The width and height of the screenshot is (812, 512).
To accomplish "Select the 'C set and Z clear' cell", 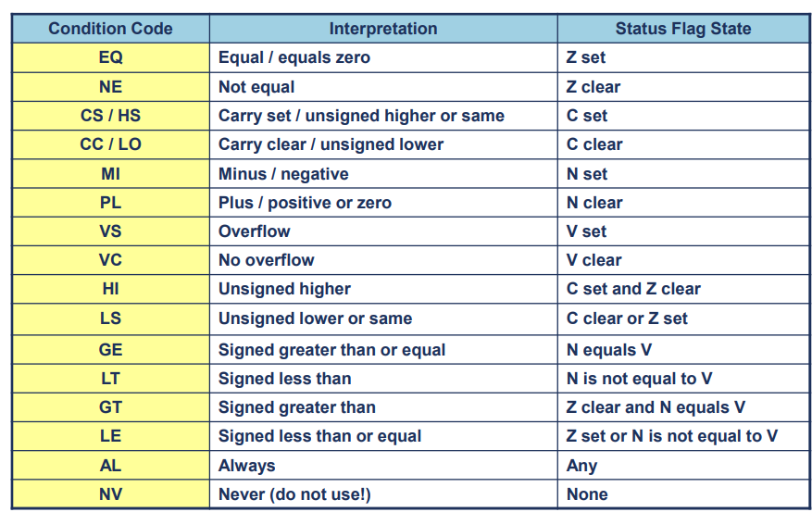I will click(683, 289).
